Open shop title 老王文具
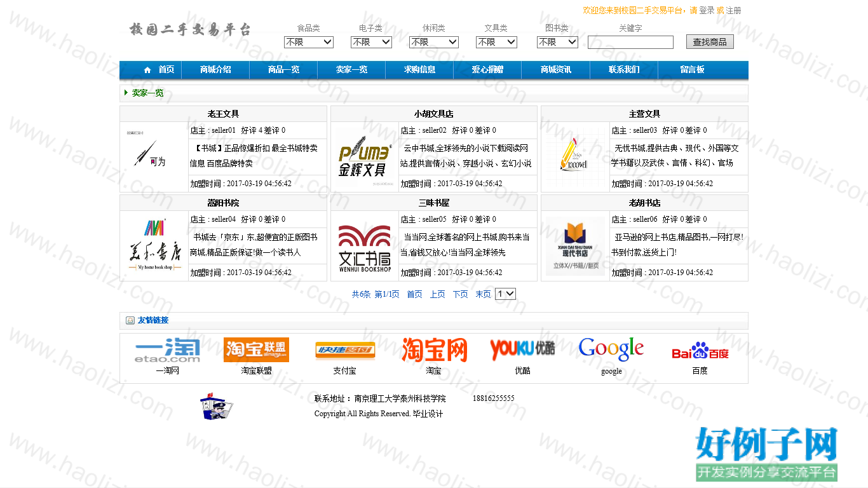Screen dimensions: 868x488 pos(223,114)
